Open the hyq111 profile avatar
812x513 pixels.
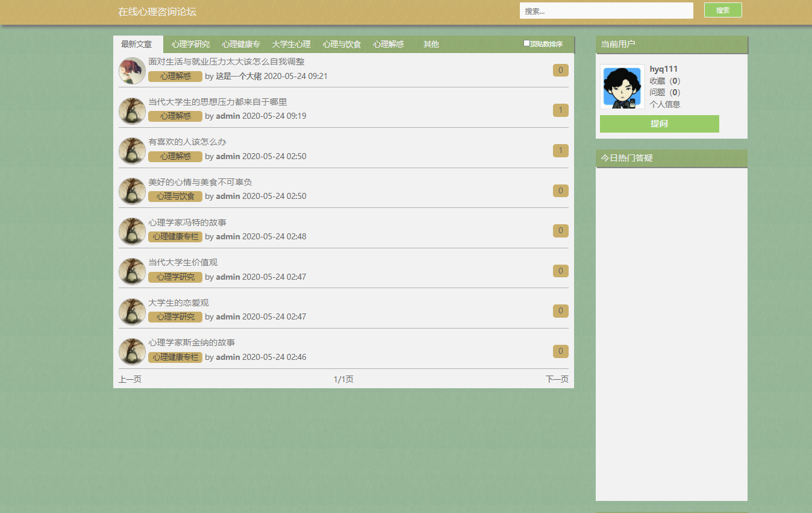tap(622, 87)
